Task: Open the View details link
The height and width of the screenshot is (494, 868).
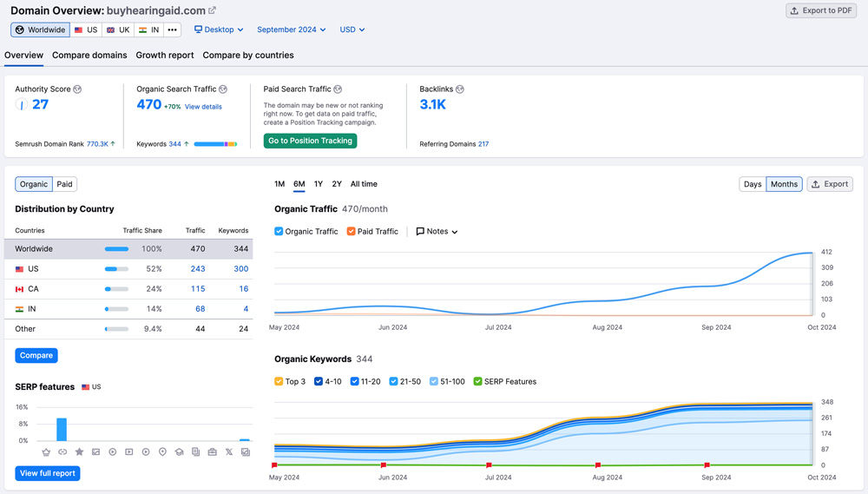Action: point(203,107)
